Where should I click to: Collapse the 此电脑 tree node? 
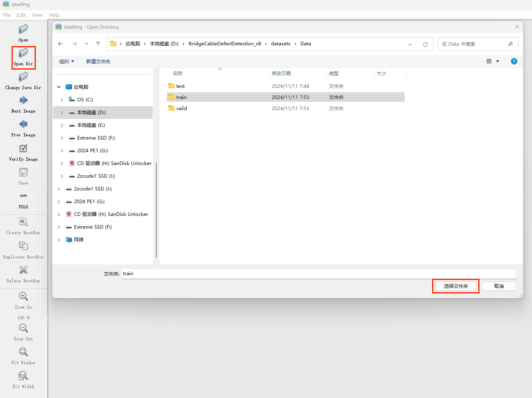(x=59, y=87)
